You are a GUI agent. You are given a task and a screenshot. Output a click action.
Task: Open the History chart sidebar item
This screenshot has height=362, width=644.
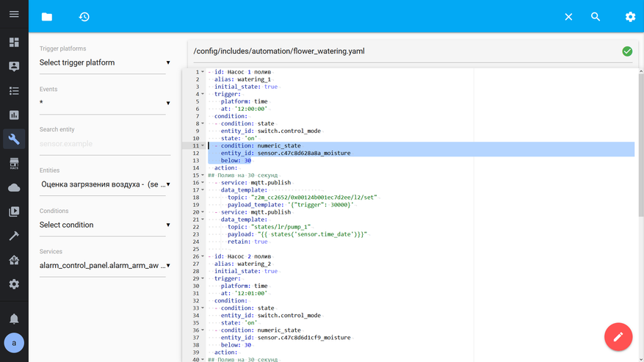pyautogui.click(x=14, y=115)
